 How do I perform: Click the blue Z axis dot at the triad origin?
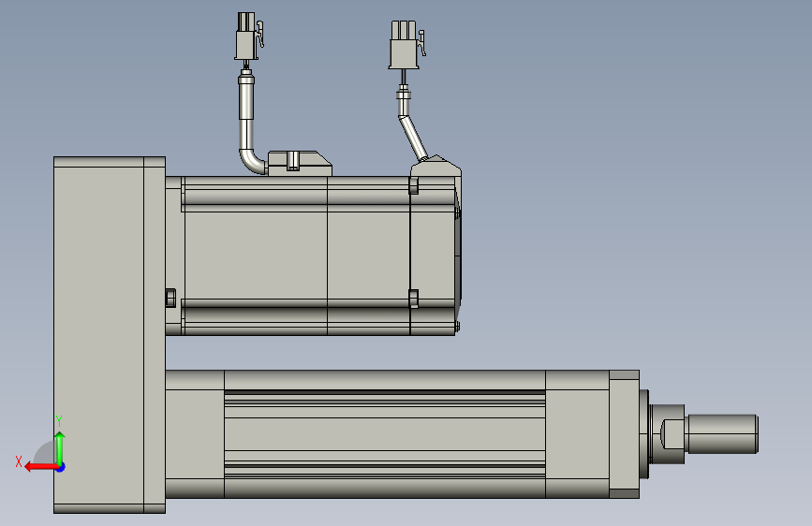(x=61, y=467)
